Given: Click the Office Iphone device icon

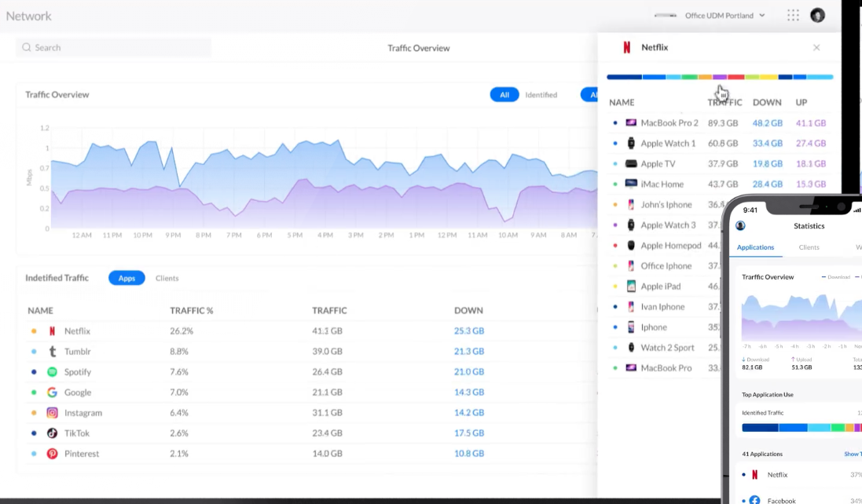Looking at the screenshot, I should [631, 265].
